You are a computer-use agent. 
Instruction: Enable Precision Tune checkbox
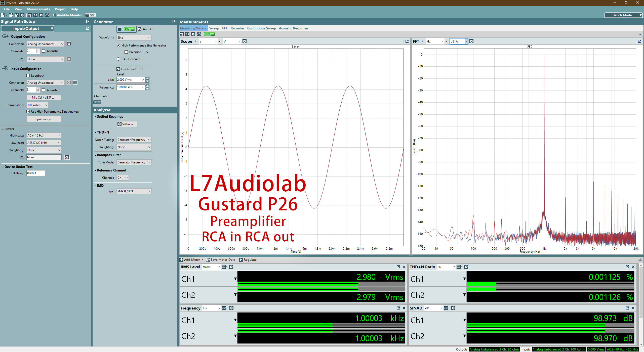click(x=126, y=52)
